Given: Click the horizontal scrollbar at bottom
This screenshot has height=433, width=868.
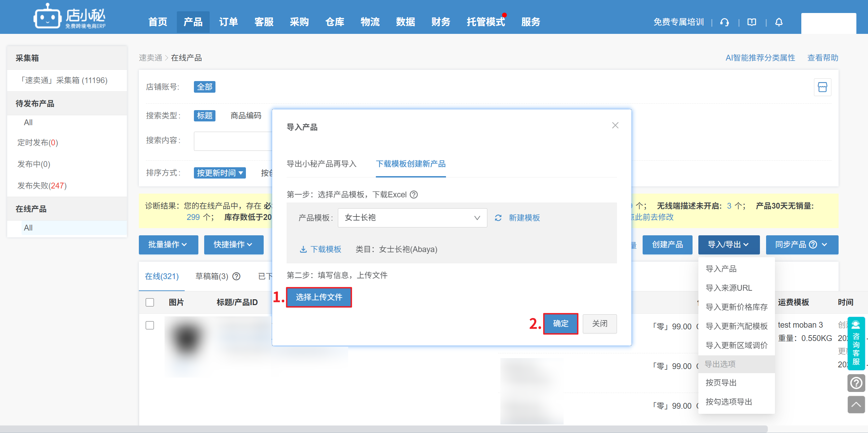Looking at the screenshot, I should click(x=383, y=429).
